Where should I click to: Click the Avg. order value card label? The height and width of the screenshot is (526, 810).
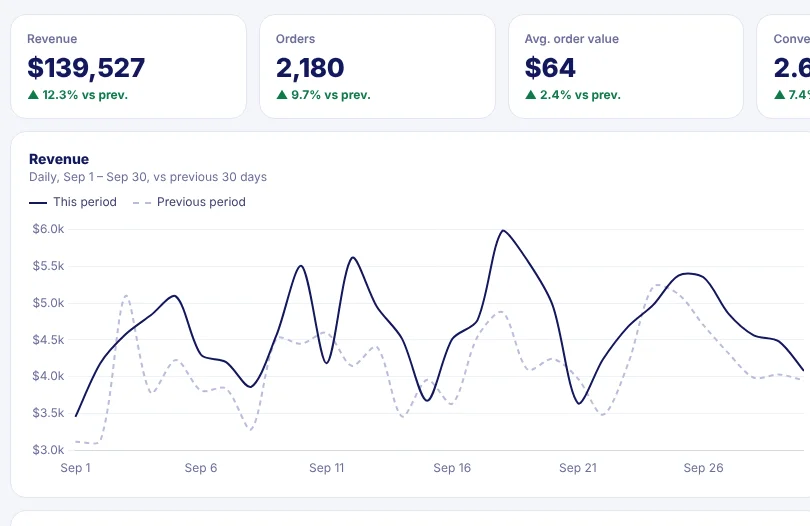point(571,39)
